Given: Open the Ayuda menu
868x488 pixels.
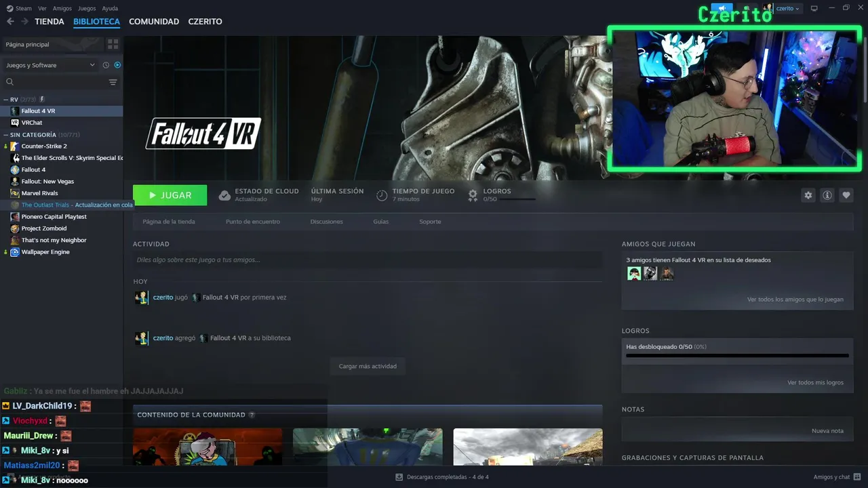Looking at the screenshot, I should pos(110,8).
